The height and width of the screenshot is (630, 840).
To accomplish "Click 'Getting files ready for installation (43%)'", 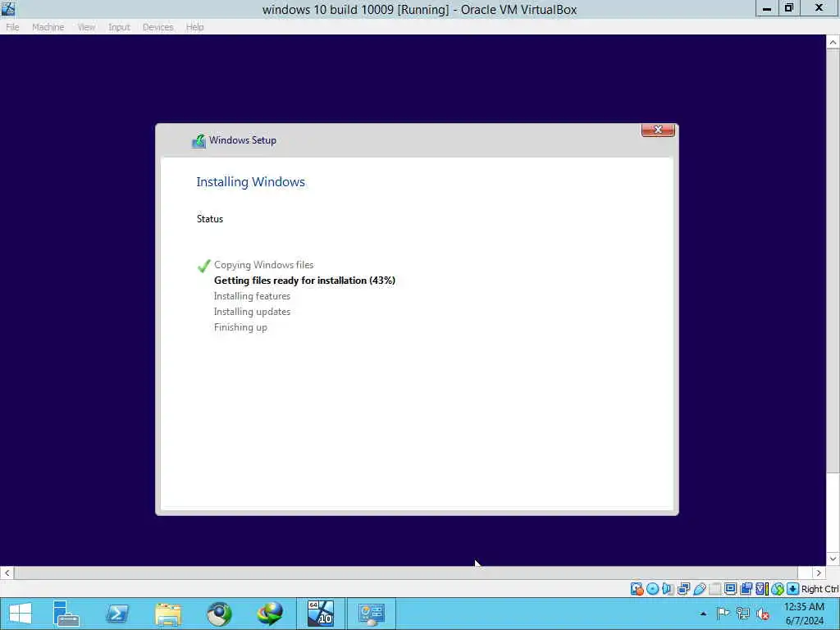I will click(304, 281).
